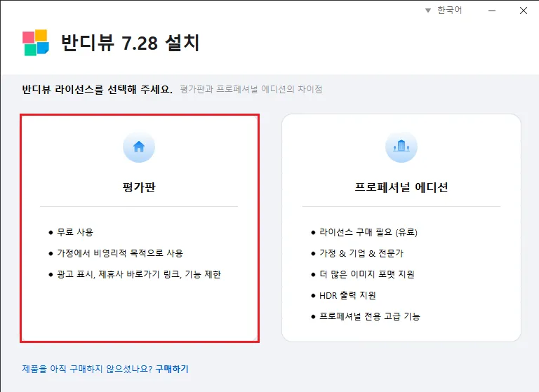Click 프로페셔널 전용 고급 기능 line

[370, 316]
